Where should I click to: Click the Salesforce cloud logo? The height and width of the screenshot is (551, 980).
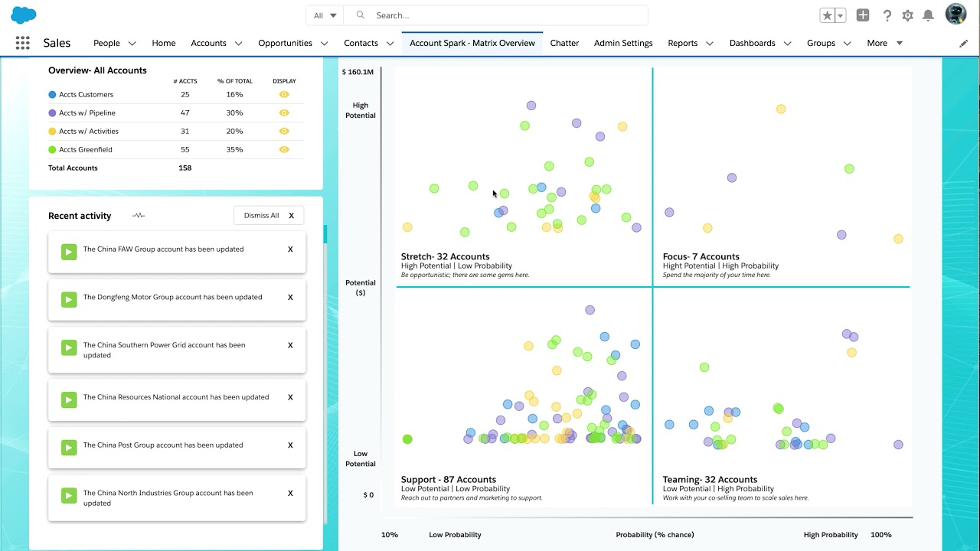24,15
